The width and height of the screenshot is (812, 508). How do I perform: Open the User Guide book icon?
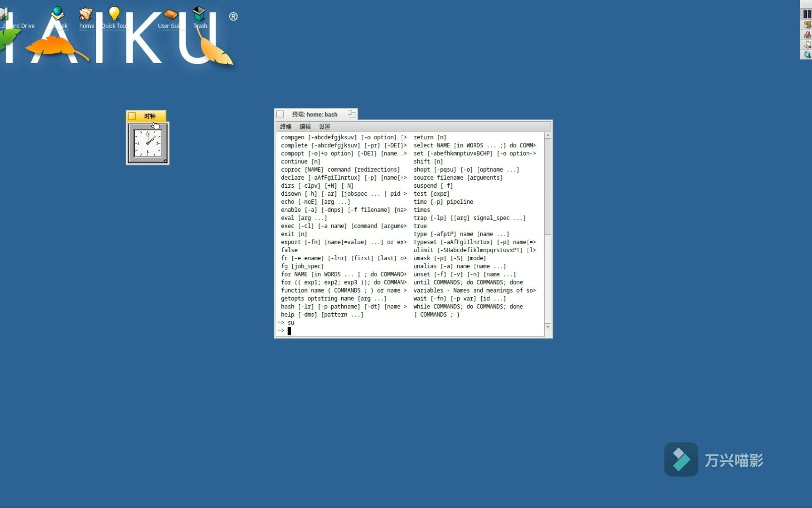tap(171, 14)
